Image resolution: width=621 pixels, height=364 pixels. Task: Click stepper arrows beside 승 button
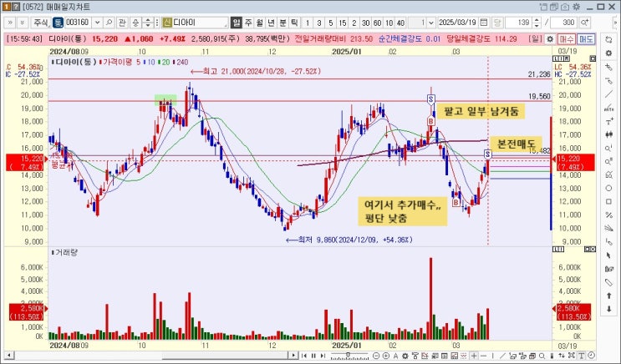(148, 23)
